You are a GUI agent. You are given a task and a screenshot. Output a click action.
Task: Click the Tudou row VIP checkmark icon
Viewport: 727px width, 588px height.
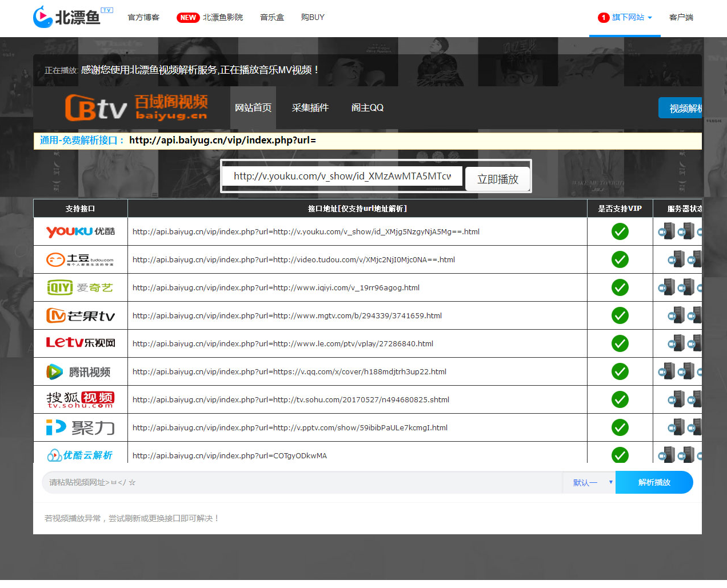click(620, 259)
